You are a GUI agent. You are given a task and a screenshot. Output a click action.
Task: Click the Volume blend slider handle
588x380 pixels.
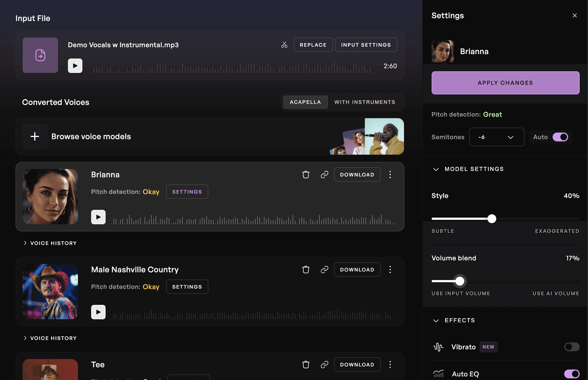[x=460, y=281]
